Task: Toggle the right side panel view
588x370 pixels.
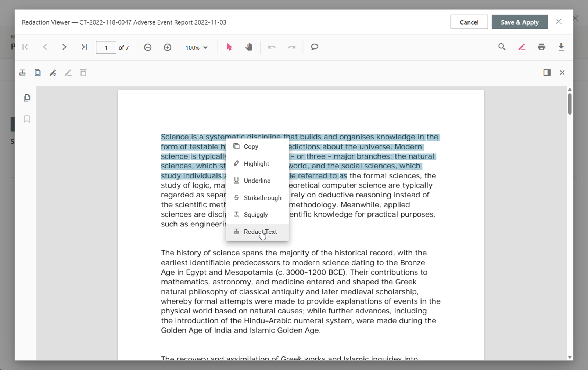Action: tap(547, 73)
